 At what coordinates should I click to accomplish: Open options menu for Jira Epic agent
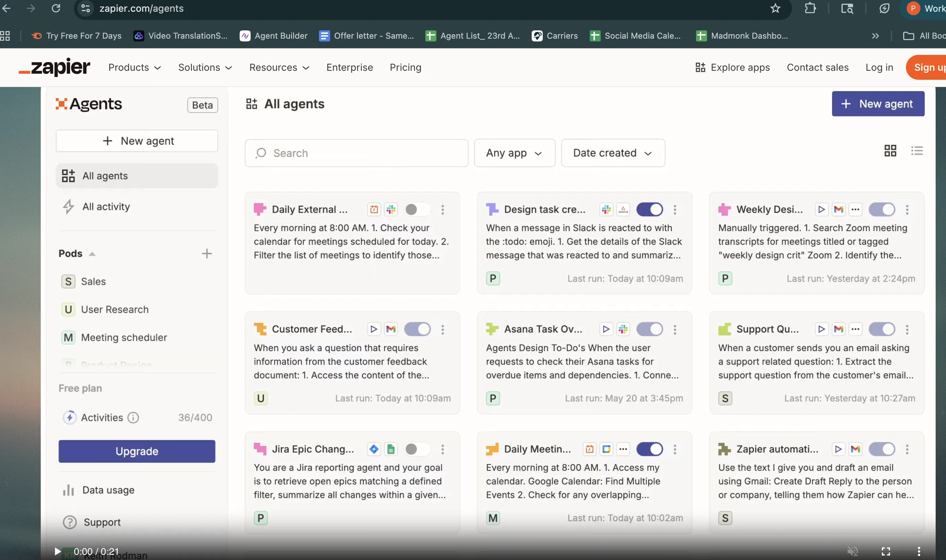point(443,449)
